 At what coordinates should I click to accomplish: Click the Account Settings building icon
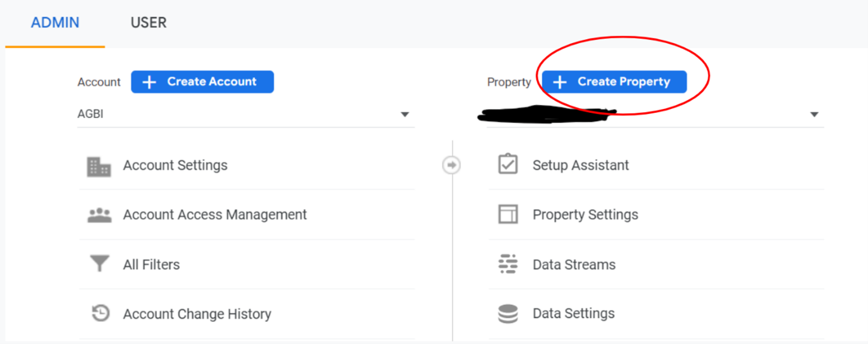click(x=99, y=166)
